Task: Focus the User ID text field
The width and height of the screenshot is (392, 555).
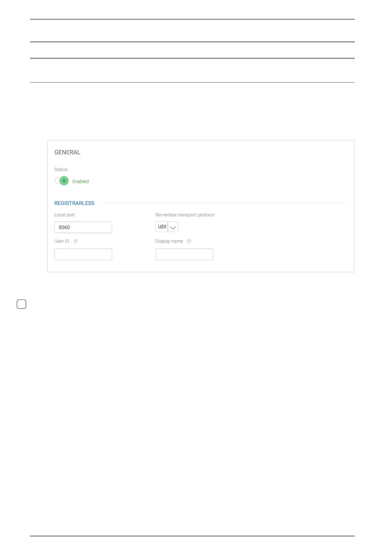Action: click(x=83, y=254)
